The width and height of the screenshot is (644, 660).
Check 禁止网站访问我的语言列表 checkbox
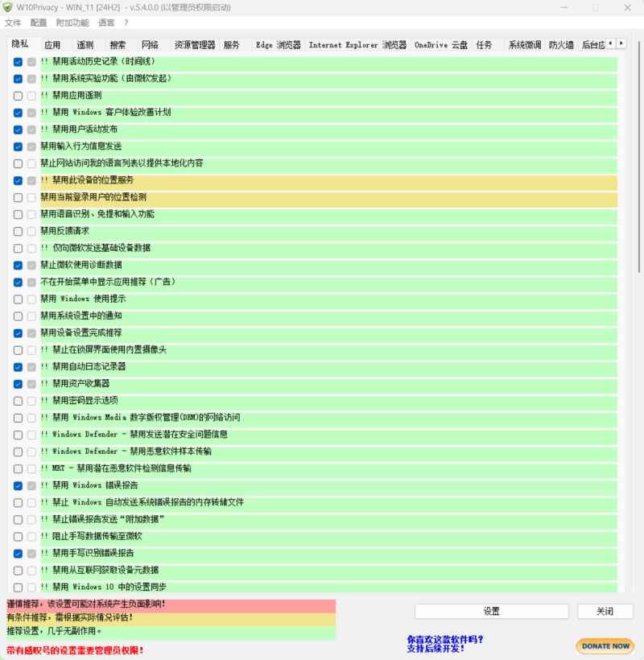(18, 163)
